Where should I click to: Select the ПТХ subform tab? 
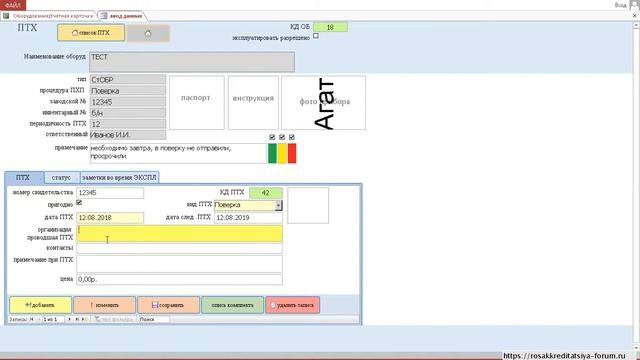[24, 178]
